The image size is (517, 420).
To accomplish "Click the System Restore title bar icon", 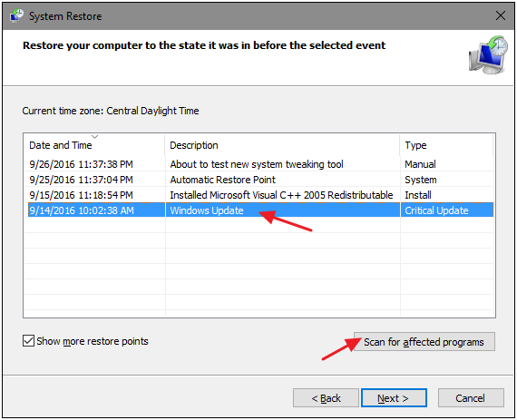I will (16, 15).
